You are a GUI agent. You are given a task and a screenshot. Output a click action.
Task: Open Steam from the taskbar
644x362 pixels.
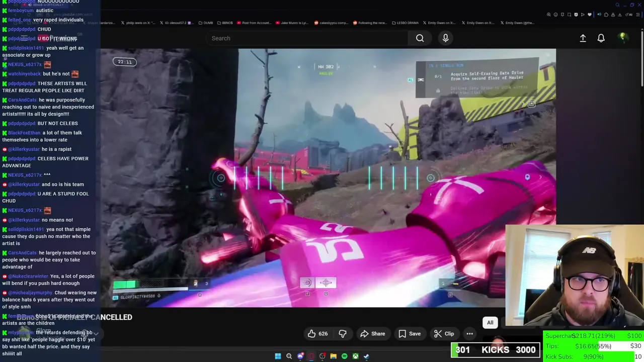(366, 356)
